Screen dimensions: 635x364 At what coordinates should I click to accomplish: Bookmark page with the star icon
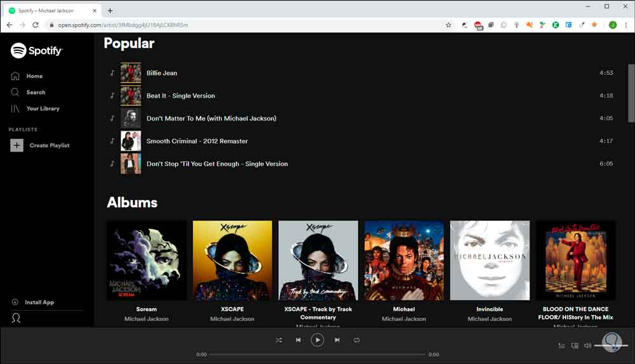point(448,25)
